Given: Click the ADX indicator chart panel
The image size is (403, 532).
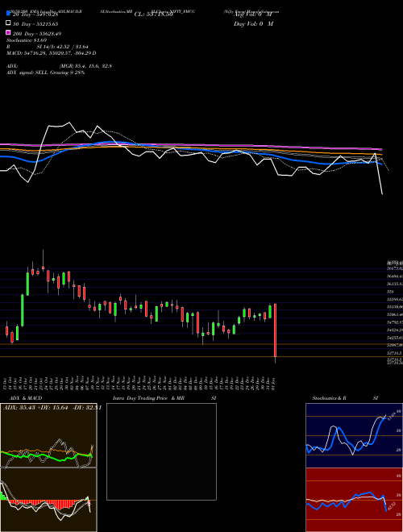Looking at the screenshot, I should pos(48,435).
